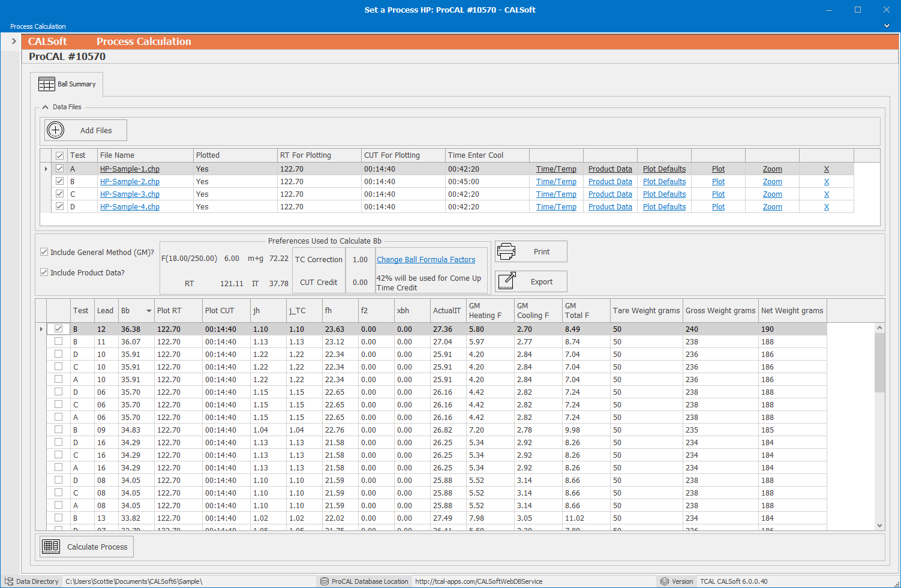Screen dimensions: 901x588
Task: Click Plot link for HP-Sample-1.chp
Action: coord(718,169)
